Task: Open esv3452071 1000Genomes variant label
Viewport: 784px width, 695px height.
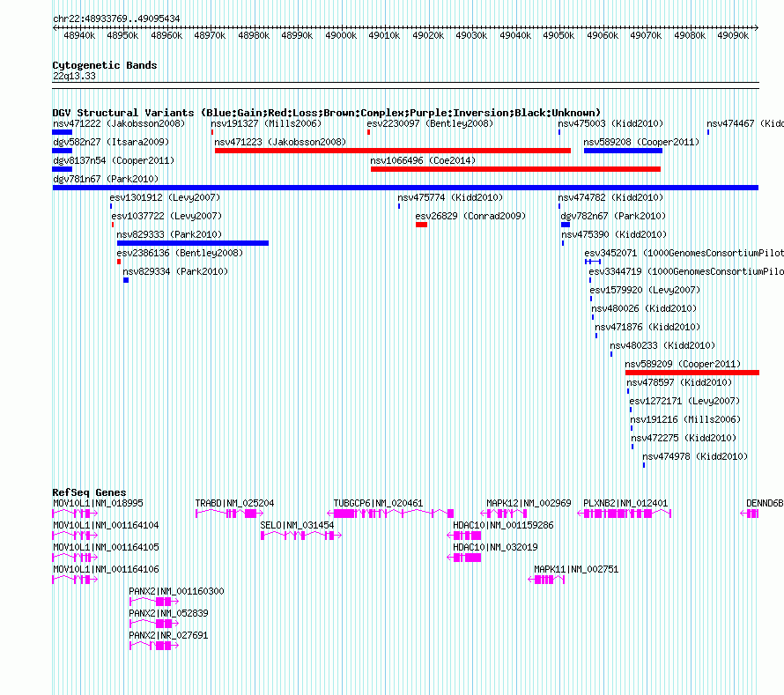Action: click(x=684, y=253)
